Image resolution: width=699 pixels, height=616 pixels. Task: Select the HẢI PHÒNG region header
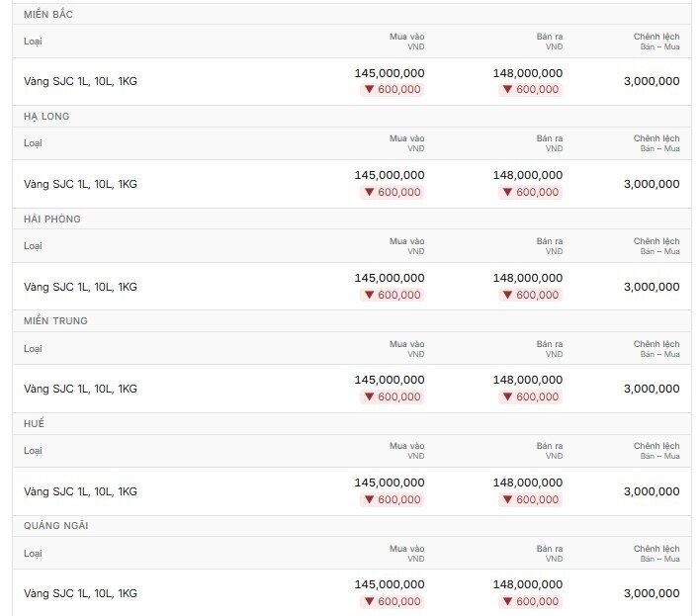(52, 219)
